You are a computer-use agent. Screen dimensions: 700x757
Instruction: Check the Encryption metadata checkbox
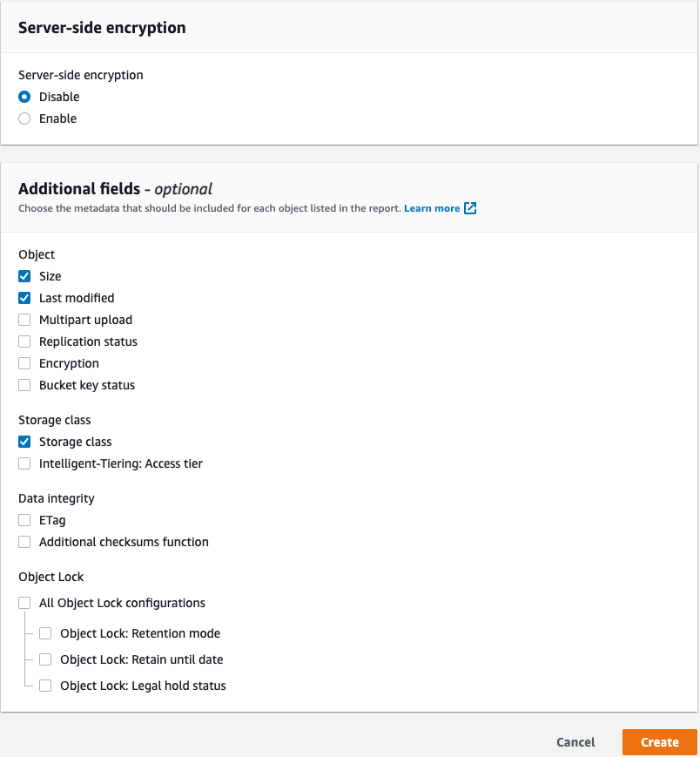[x=24, y=363]
